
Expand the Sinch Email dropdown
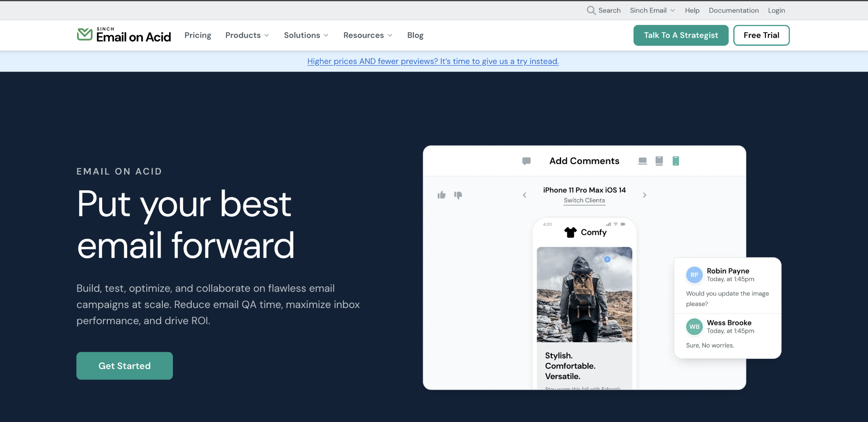click(652, 10)
